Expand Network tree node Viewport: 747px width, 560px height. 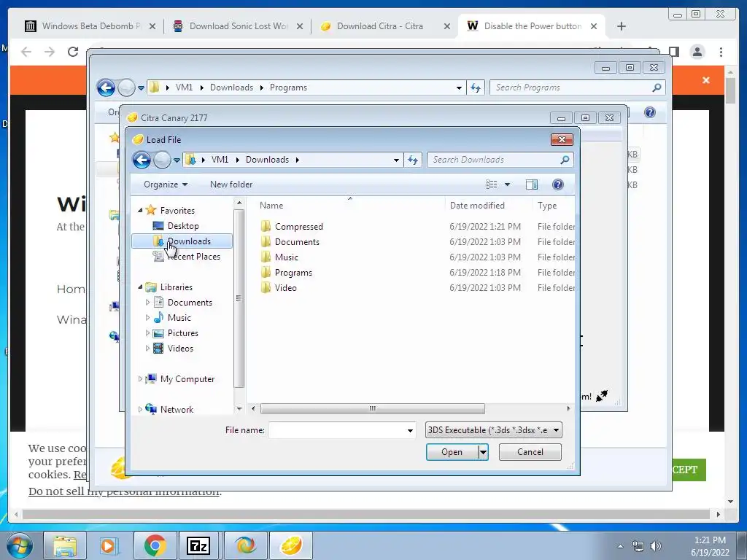(x=140, y=410)
